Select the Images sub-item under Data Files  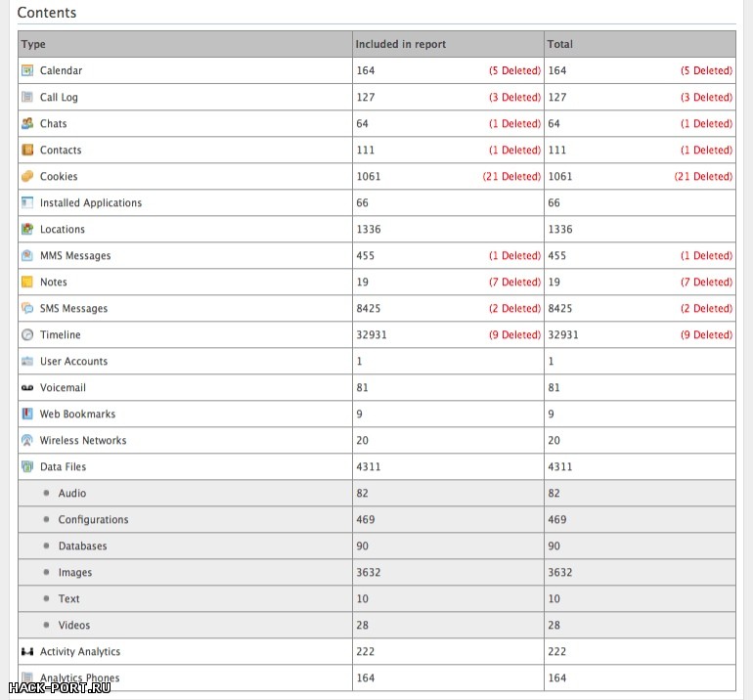[75, 572]
